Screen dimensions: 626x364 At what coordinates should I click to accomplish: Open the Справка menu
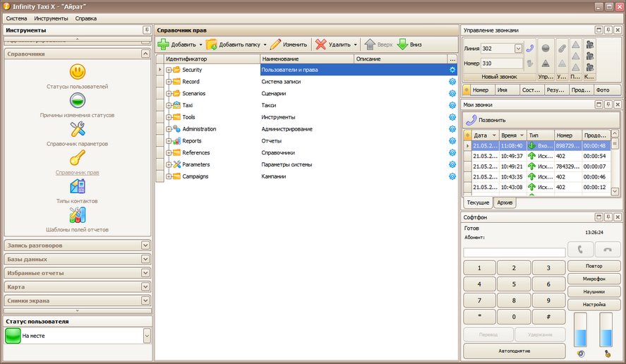click(86, 18)
